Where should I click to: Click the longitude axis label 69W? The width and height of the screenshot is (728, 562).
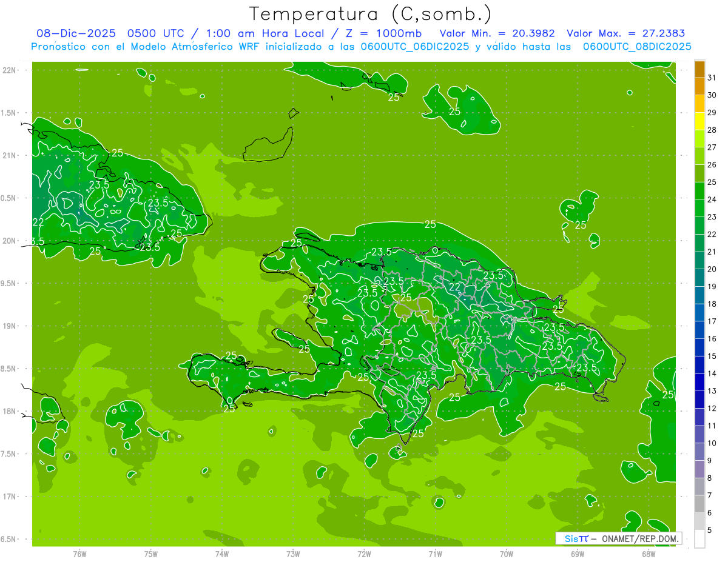click(578, 554)
